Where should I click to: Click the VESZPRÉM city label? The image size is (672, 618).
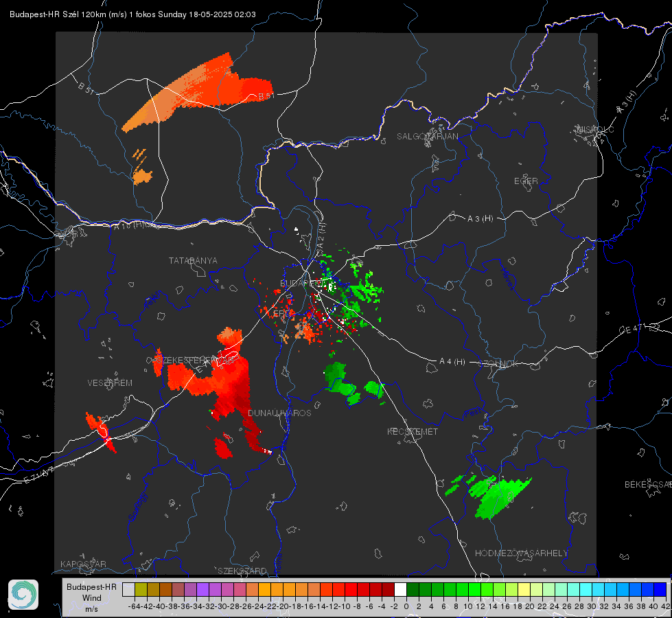point(110,382)
